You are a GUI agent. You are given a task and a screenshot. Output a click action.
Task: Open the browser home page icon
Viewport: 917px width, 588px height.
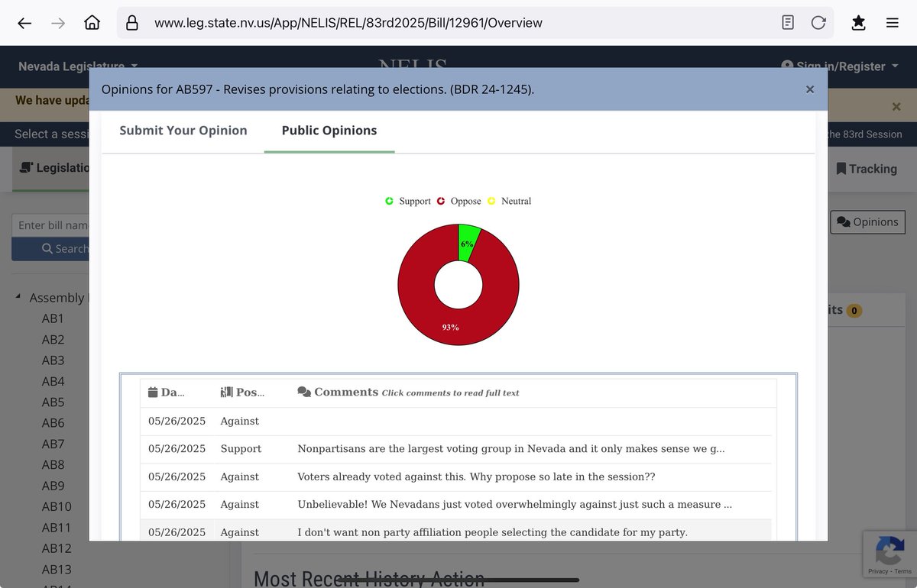pos(92,23)
